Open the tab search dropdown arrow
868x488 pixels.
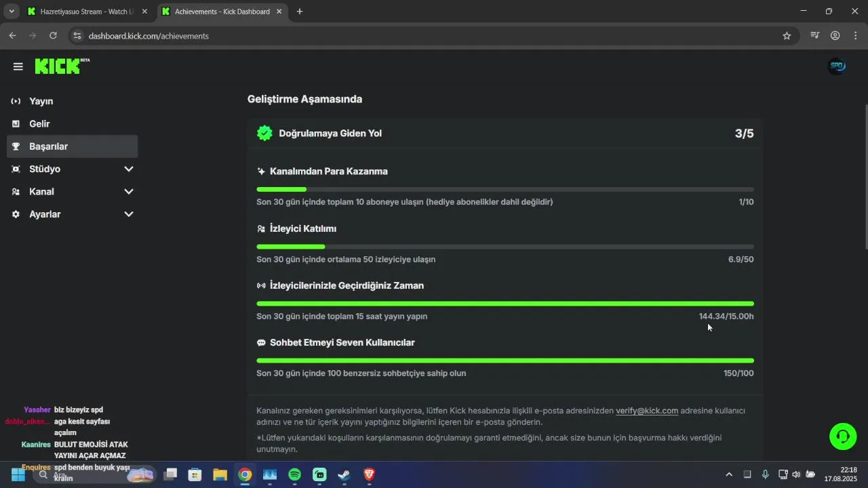[x=12, y=12]
